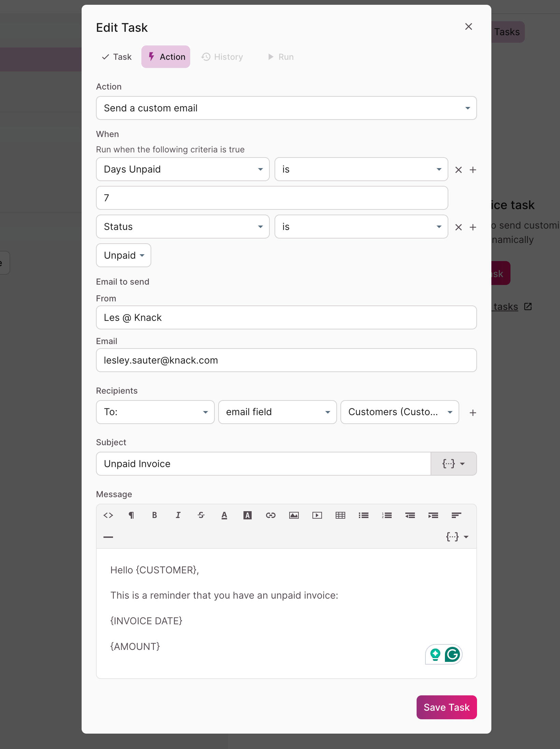Open the code view in the message editor
This screenshot has height=749, width=560.
click(108, 515)
